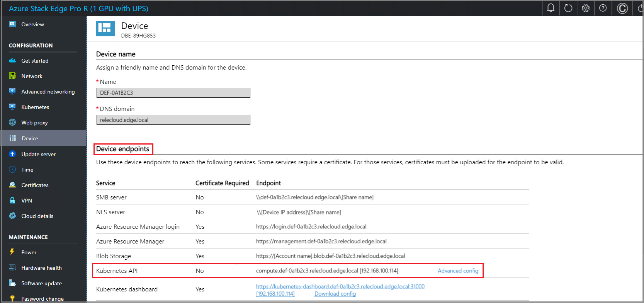Image resolution: width=644 pixels, height=303 pixels.
Task: Open the Kubernetes configuration page
Action: pyautogui.click(x=35, y=107)
